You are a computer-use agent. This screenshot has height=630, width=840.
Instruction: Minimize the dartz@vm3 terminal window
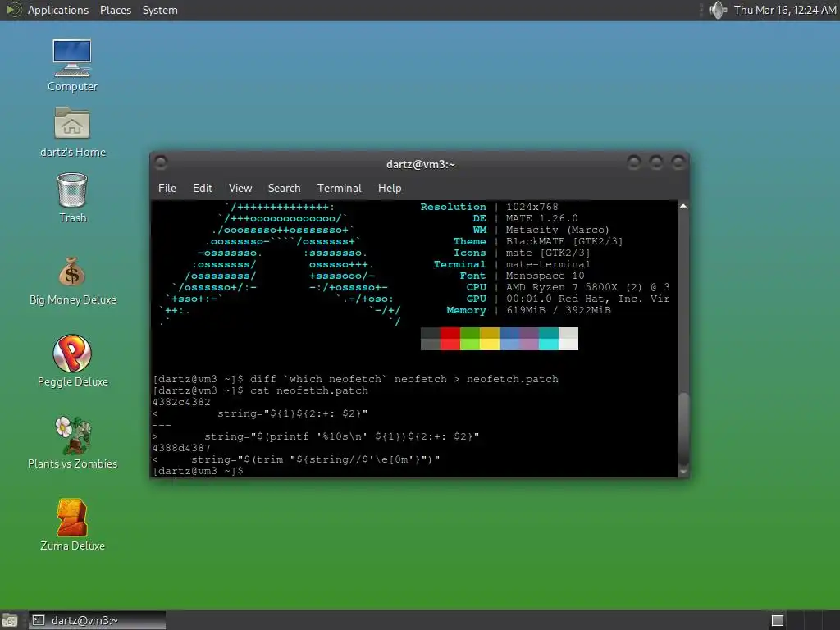634,162
